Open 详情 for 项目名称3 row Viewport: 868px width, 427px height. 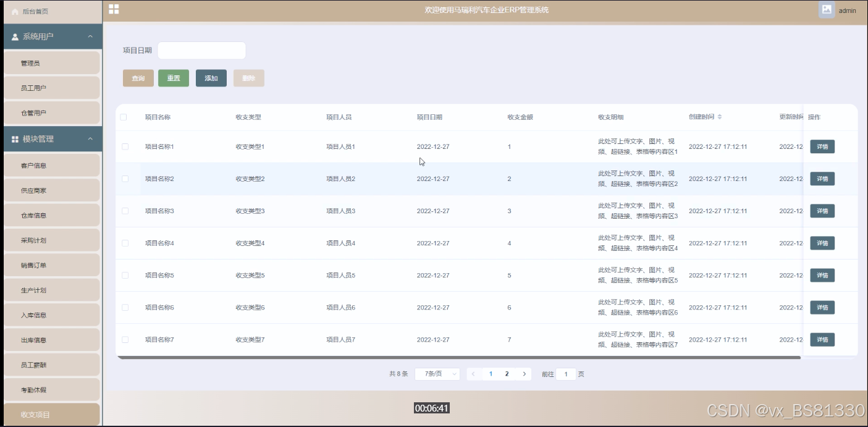822,211
